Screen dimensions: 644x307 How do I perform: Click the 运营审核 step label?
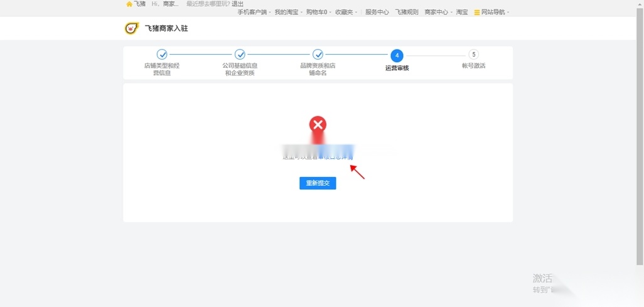[x=397, y=68]
